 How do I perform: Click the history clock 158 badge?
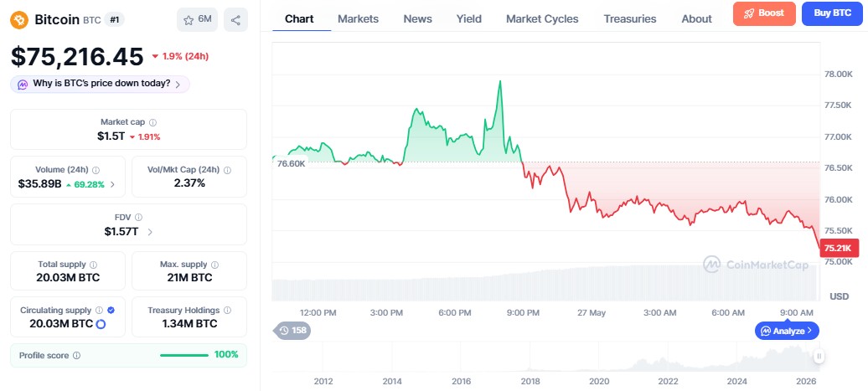click(x=292, y=331)
